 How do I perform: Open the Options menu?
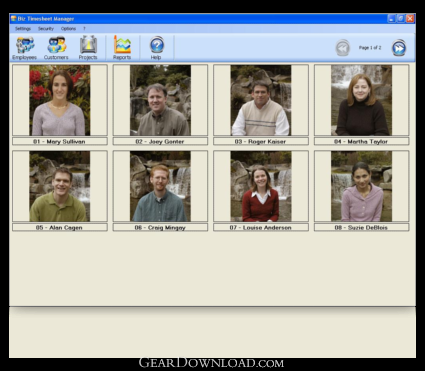68,29
